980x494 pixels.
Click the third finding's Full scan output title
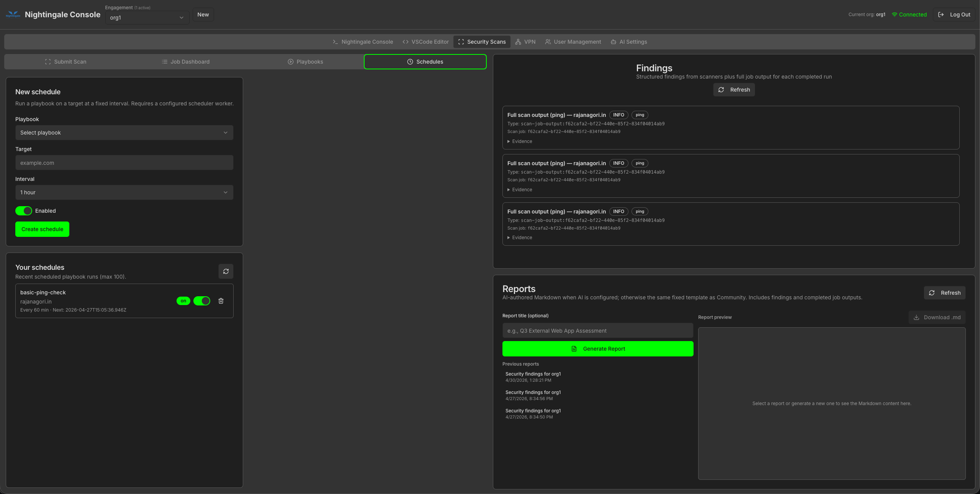556,212
